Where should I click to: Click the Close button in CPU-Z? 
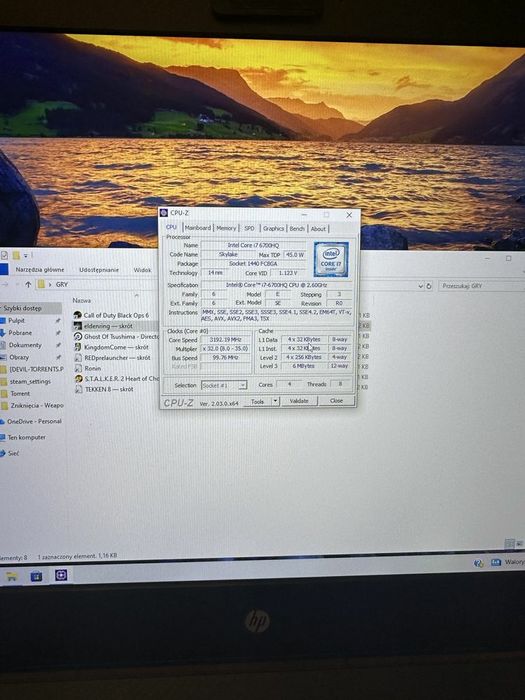(x=336, y=400)
